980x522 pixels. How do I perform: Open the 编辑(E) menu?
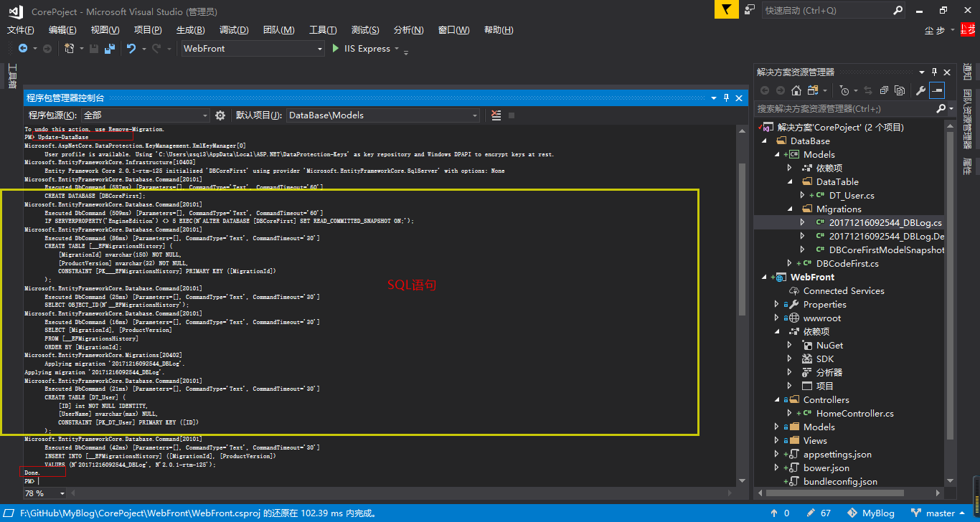pyautogui.click(x=62, y=30)
